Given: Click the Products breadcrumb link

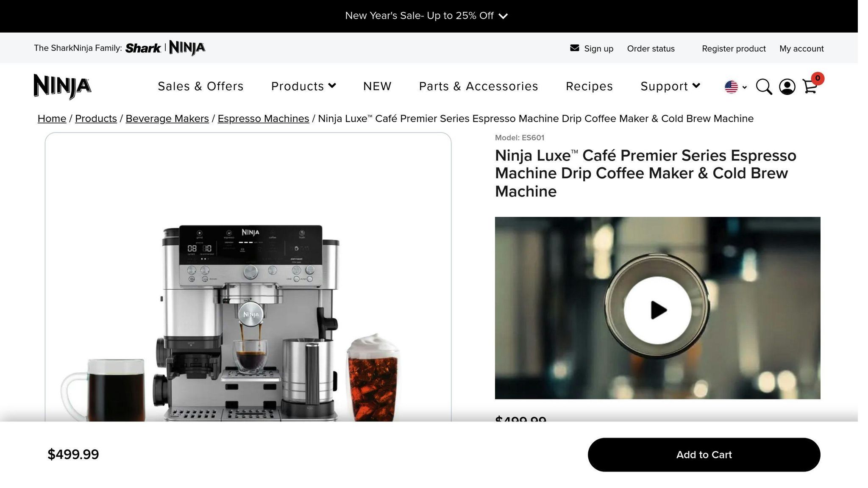Looking at the screenshot, I should [96, 119].
